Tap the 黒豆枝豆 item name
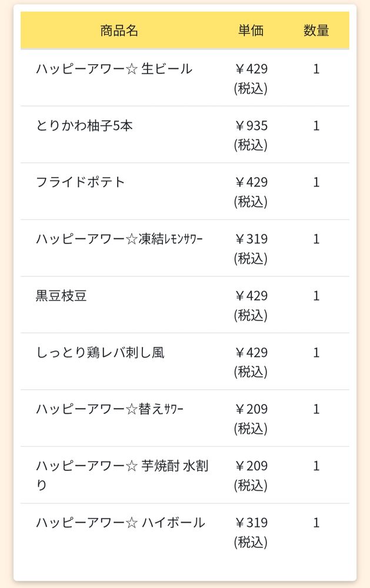The image size is (370, 588). (61, 296)
